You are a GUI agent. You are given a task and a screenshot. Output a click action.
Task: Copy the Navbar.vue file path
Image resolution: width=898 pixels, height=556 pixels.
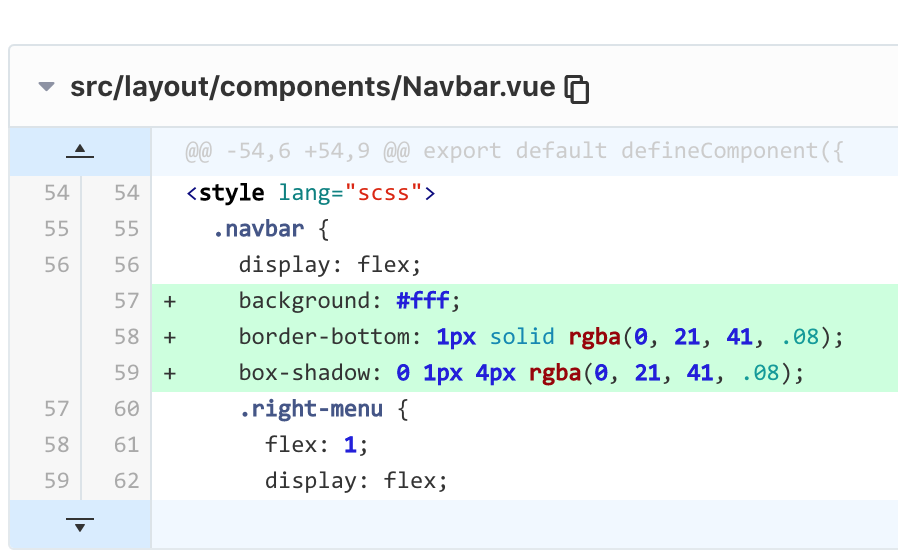(577, 89)
